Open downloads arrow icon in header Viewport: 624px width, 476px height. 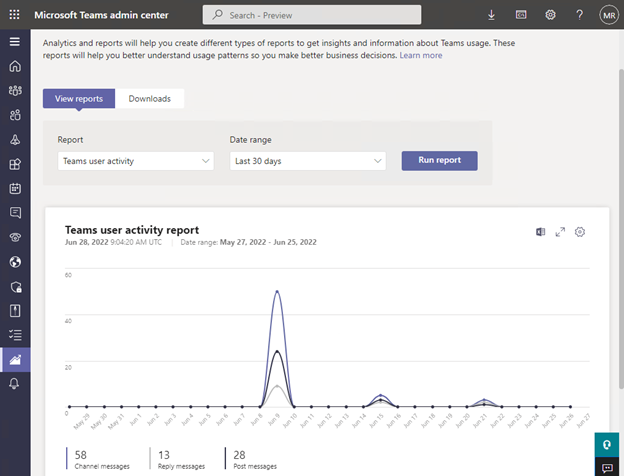[x=491, y=15]
